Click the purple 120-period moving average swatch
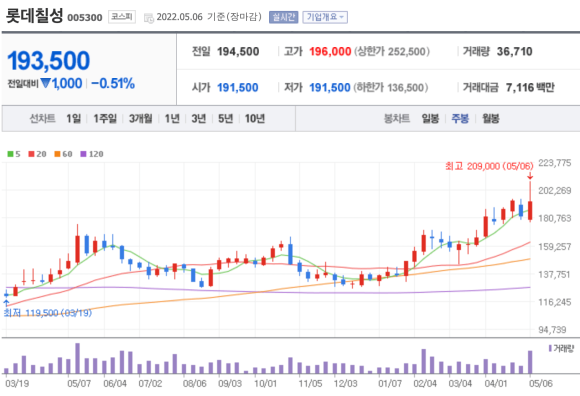This screenshot has width=580, height=396. pyautogui.click(x=83, y=154)
